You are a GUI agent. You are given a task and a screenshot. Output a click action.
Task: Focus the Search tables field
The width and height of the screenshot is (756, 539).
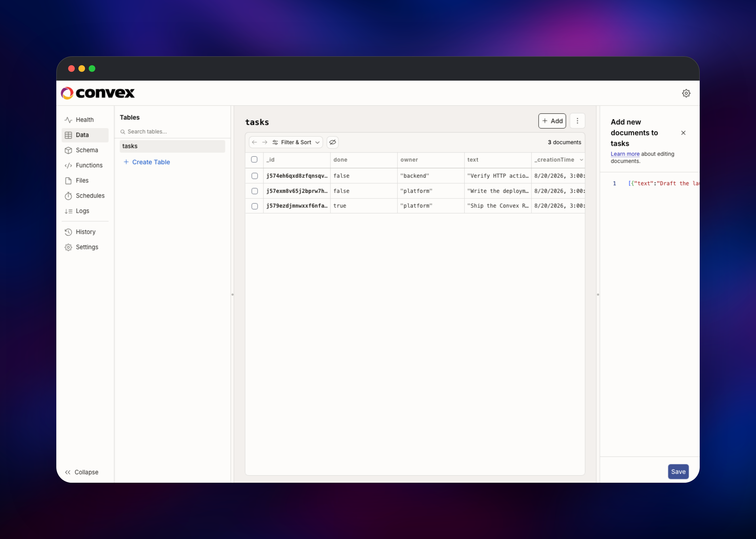(x=172, y=132)
